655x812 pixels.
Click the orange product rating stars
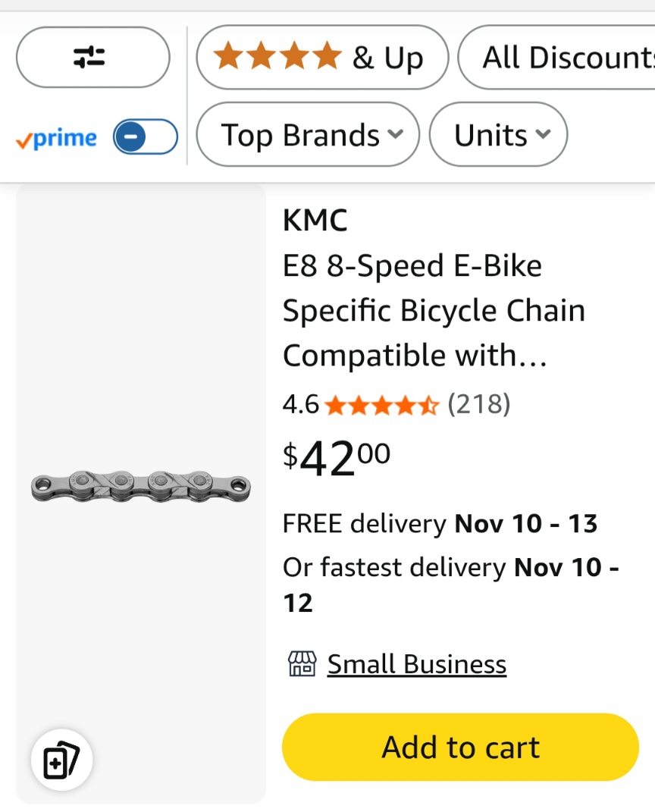[382, 405]
